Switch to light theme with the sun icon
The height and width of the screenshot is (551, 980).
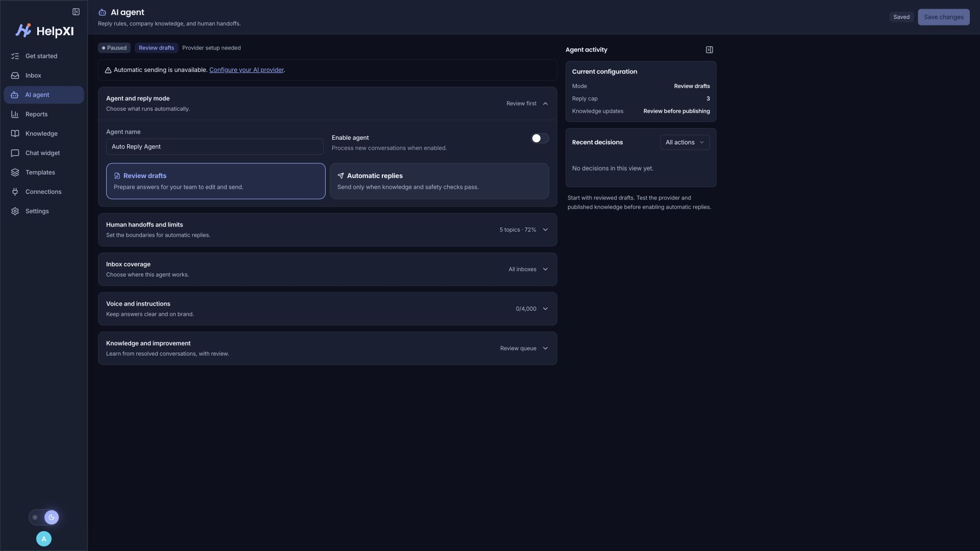click(35, 517)
